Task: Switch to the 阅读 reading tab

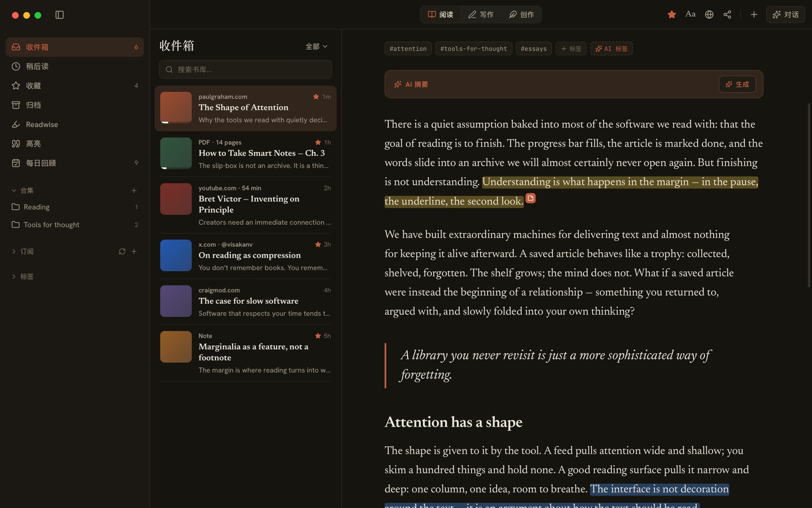Action: [441, 15]
